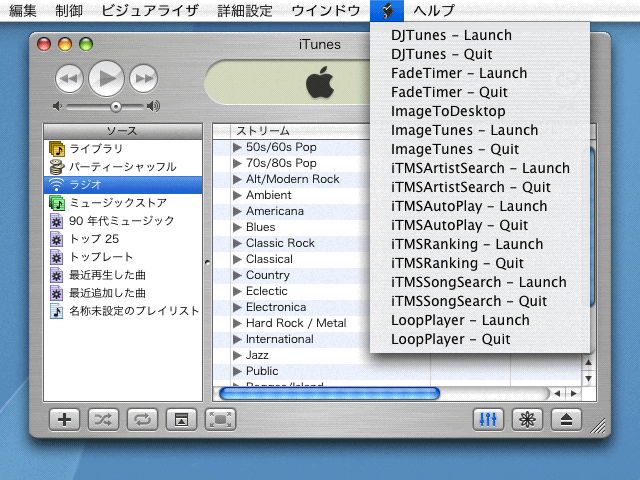
Task: Open the ウインドウ menu
Action: (326, 11)
